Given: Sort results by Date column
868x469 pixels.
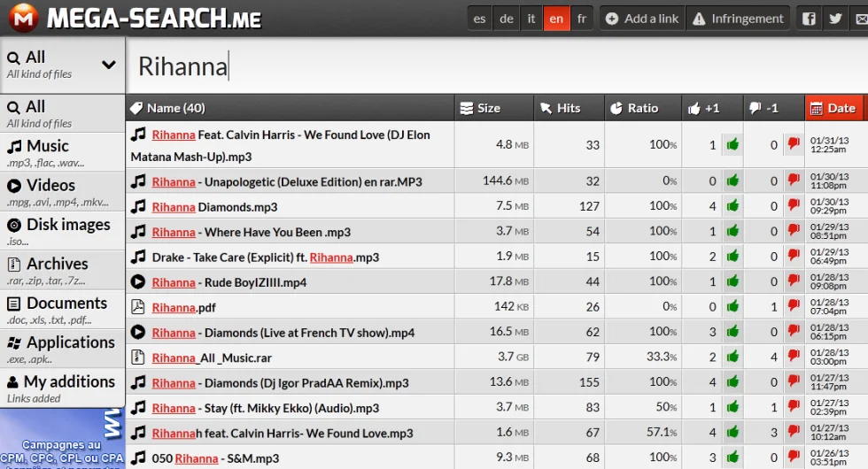Looking at the screenshot, I should [836, 108].
